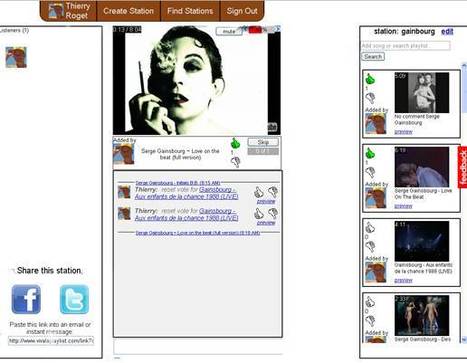The height and width of the screenshot is (363, 467).
Task: Click avatar of No comment playlist item
Action: [x=376, y=123]
